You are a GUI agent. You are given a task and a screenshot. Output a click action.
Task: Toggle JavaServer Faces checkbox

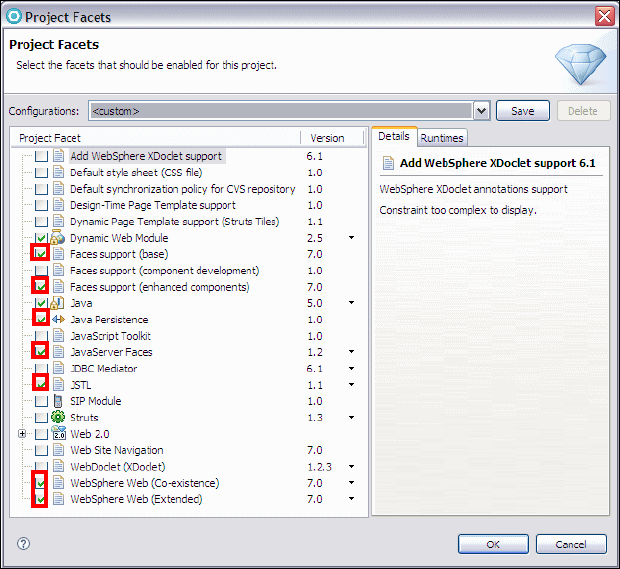41,351
